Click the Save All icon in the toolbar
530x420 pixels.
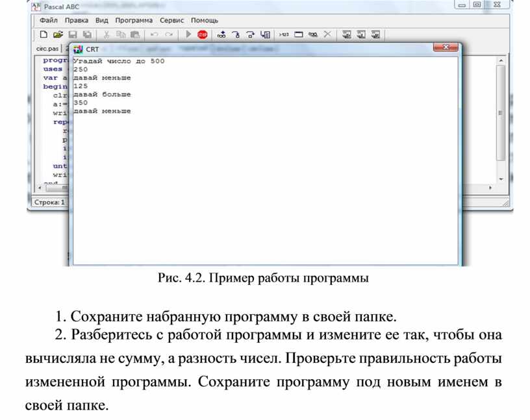(x=86, y=34)
